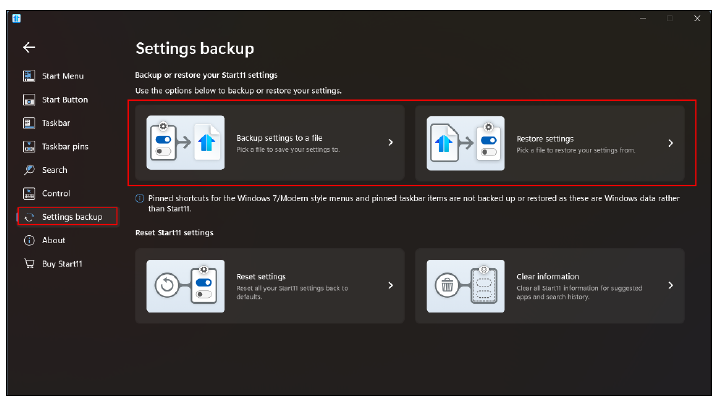
Task: Open Buy Start11 page
Action: click(62, 264)
